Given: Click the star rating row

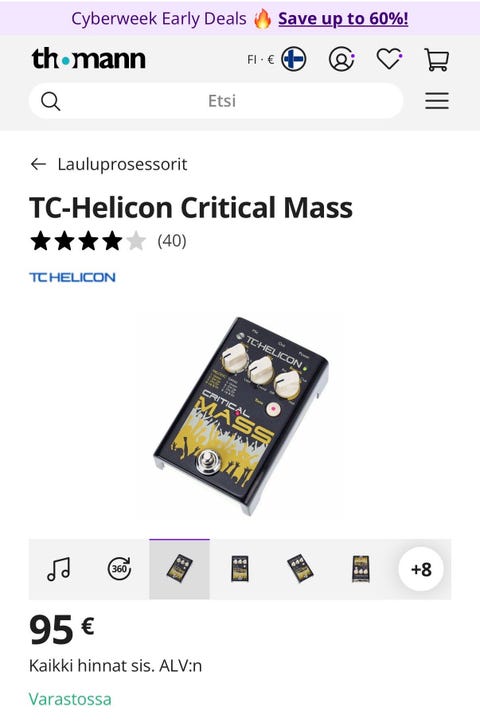Looking at the screenshot, I should click(88, 241).
